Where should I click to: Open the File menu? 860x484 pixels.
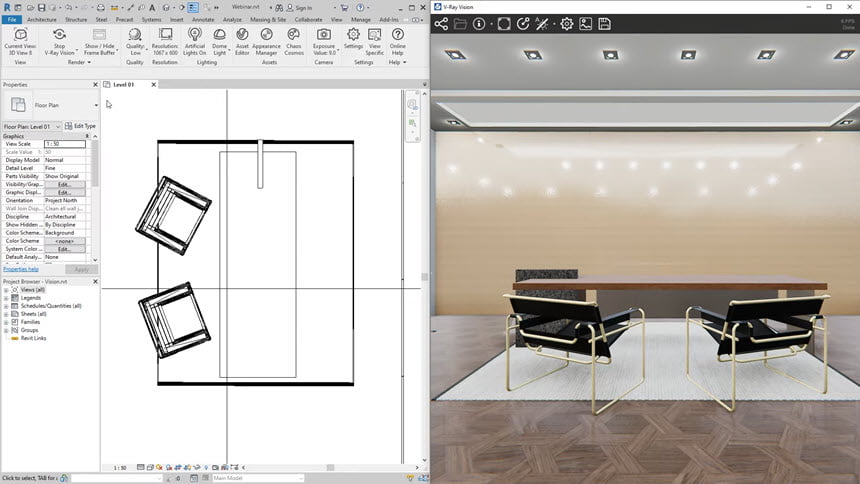pyautogui.click(x=12, y=19)
